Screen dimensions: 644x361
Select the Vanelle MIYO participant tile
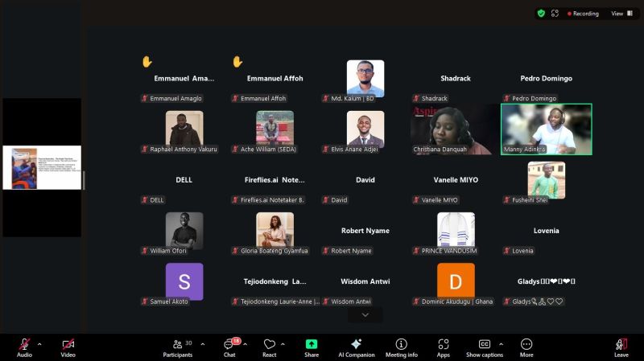[x=456, y=179]
